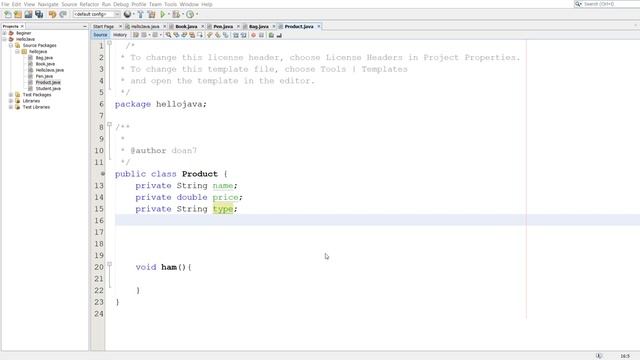Open the Refactor menu
Image resolution: width=640 pixels, height=360 pixels.
[89, 4]
